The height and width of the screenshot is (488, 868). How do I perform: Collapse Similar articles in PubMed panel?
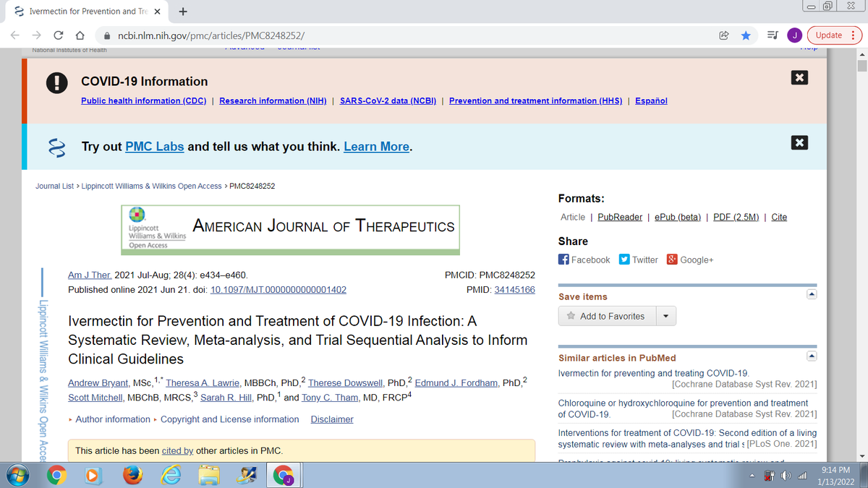click(812, 356)
